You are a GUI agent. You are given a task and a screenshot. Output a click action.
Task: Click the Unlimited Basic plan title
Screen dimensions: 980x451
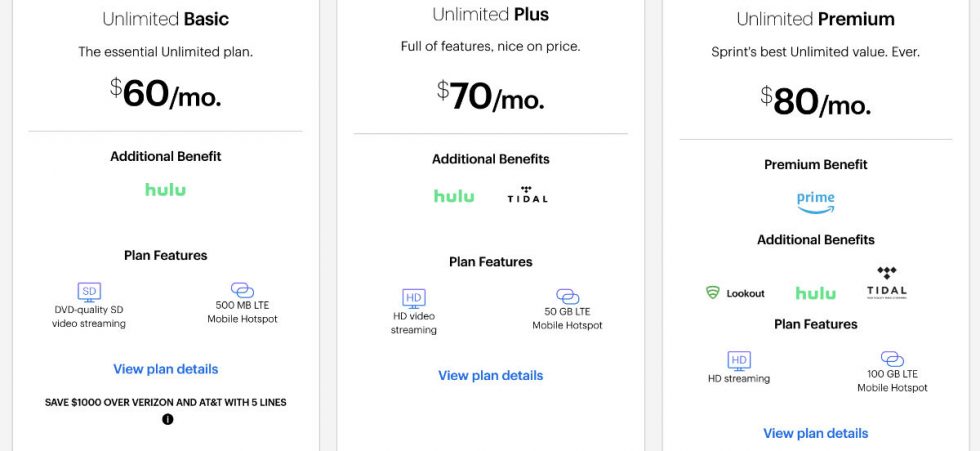click(x=165, y=19)
